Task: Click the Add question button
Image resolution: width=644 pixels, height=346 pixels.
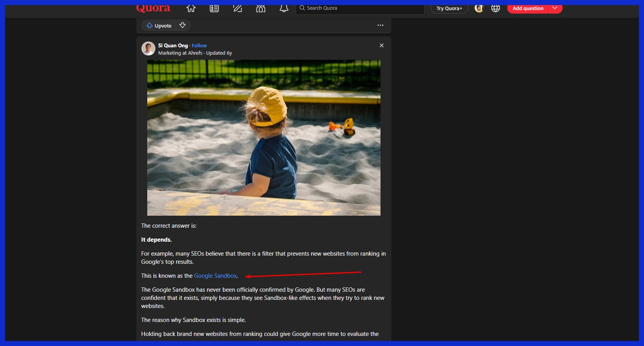Action: click(x=527, y=9)
